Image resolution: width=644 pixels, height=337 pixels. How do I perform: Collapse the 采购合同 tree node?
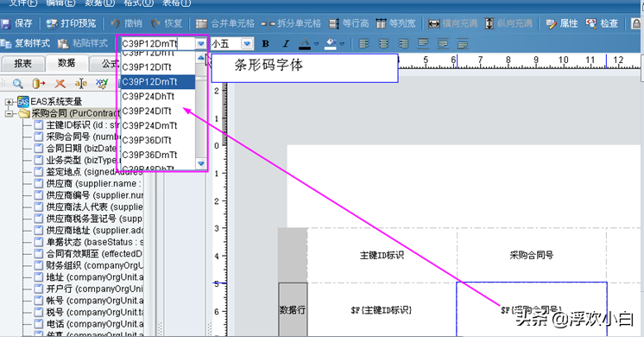(9, 113)
